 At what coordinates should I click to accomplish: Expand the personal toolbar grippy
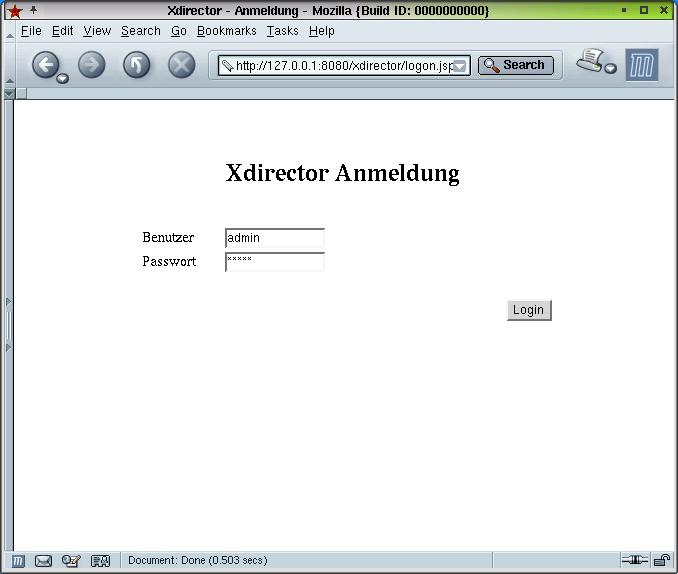pos(10,93)
